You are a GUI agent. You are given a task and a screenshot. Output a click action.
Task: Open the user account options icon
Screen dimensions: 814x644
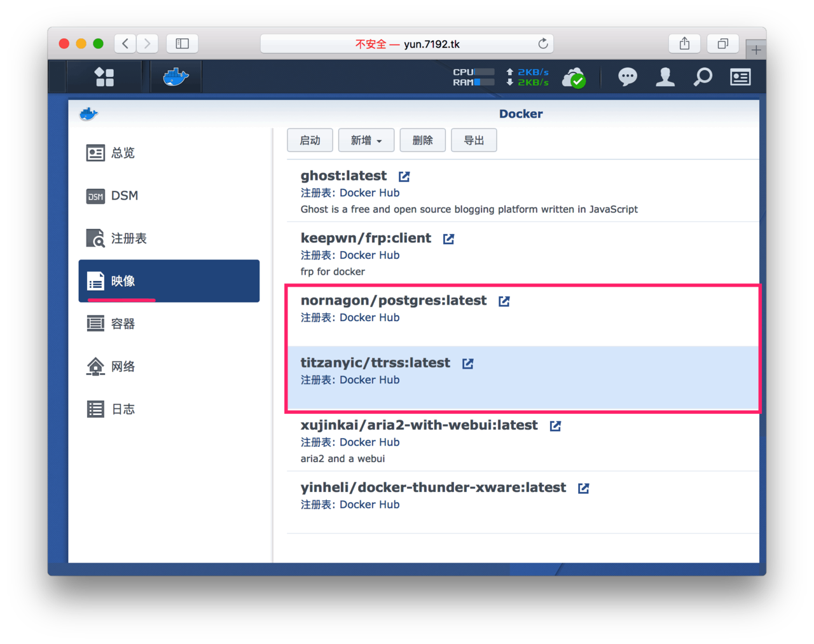pos(665,77)
